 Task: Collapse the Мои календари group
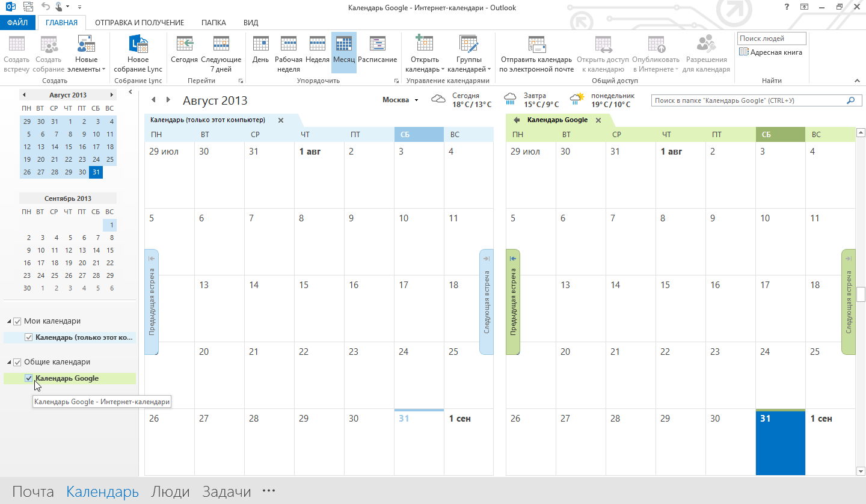pyautogui.click(x=9, y=322)
